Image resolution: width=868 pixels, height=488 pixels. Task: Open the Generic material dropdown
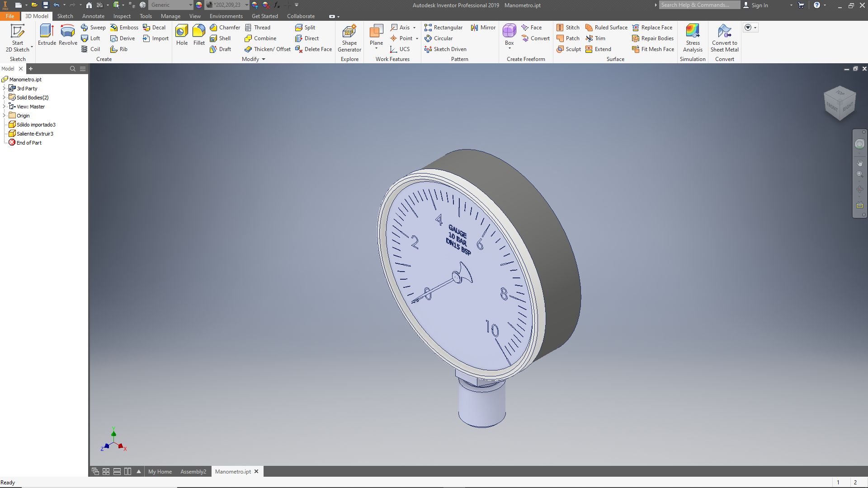pos(190,5)
